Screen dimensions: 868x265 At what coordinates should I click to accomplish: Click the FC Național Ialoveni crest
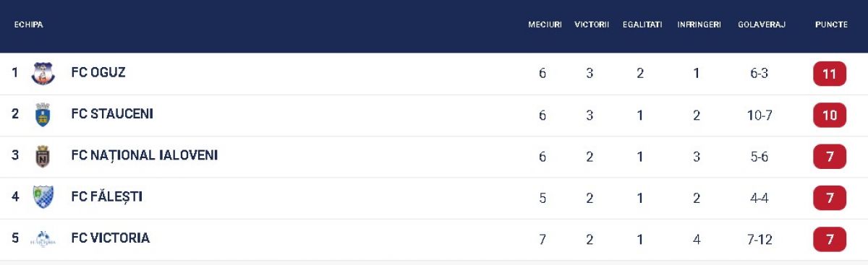[43, 156]
